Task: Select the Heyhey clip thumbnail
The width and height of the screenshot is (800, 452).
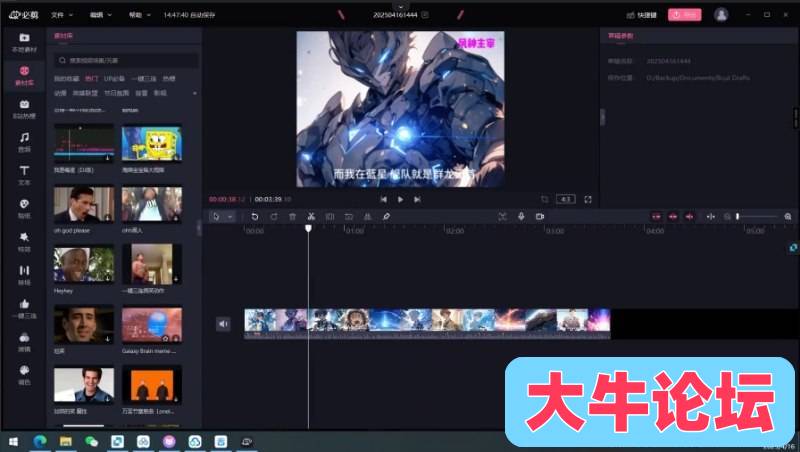Action: [84, 264]
